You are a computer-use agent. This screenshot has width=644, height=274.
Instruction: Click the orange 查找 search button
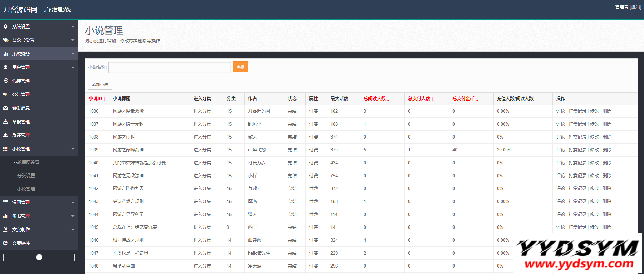pyautogui.click(x=240, y=67)
